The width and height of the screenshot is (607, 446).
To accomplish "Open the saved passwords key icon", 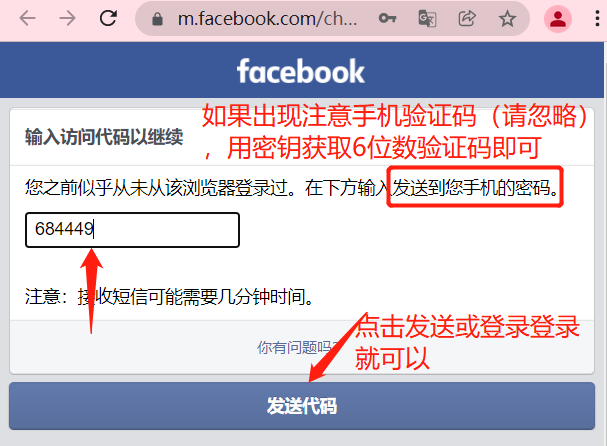I will 387,18.
